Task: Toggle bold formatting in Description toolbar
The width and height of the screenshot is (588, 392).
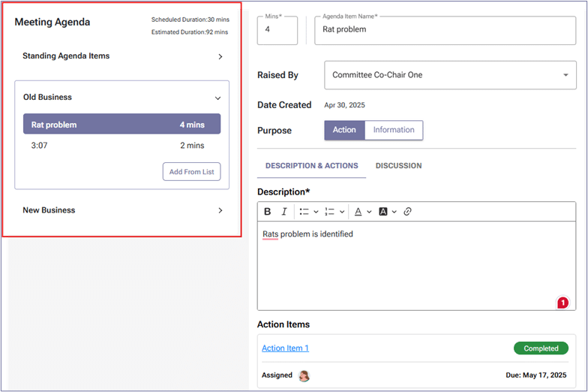Action: click(x=268, y=212)
